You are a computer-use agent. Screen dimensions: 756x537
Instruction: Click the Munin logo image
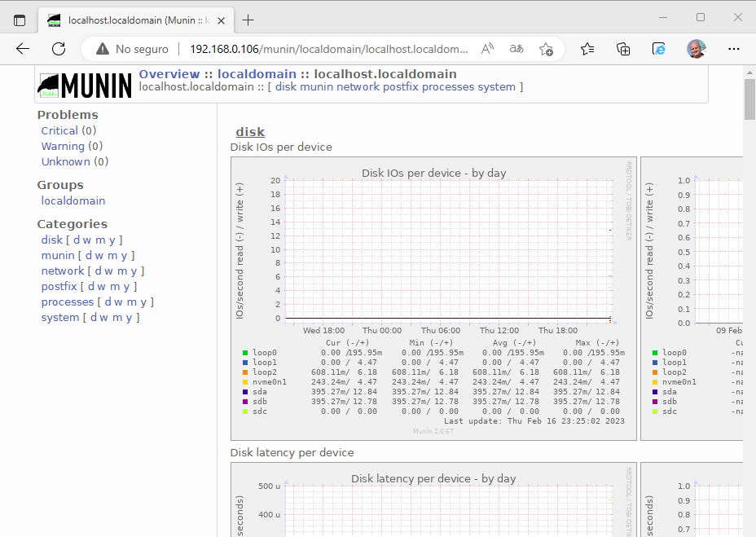click(85, 85)
